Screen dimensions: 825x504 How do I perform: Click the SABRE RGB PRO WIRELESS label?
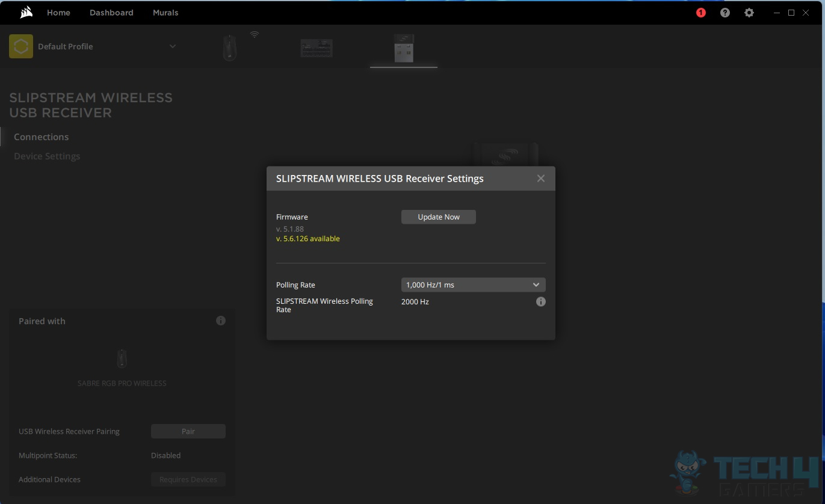tap(122, 384)
